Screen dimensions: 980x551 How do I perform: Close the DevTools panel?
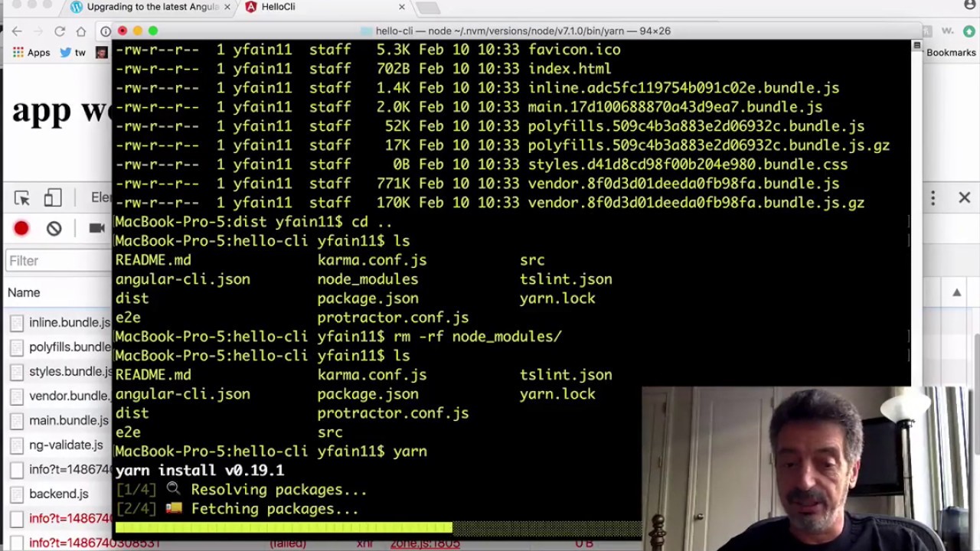[965, 198]
